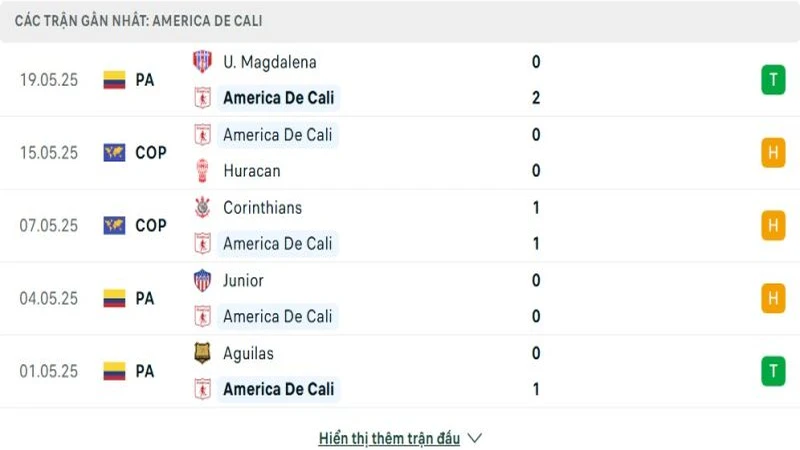800x450 pixels.
Task: Click the PA league label on 04.05.25 row
Action: (145, 298)
